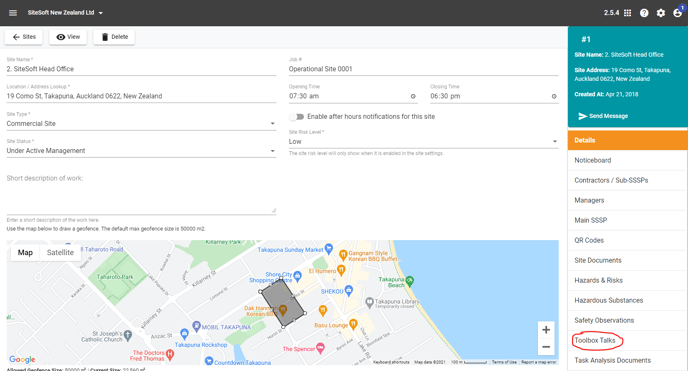Click the Shore City Shopping Centre pin

pyautogui.click(x=297, y=276)
